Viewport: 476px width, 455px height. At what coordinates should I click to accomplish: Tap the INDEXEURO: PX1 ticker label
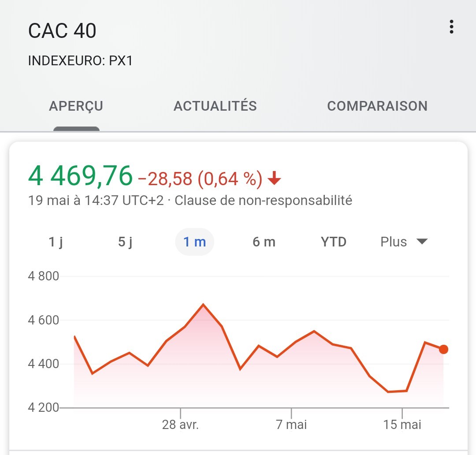click(x=80, y=60)
